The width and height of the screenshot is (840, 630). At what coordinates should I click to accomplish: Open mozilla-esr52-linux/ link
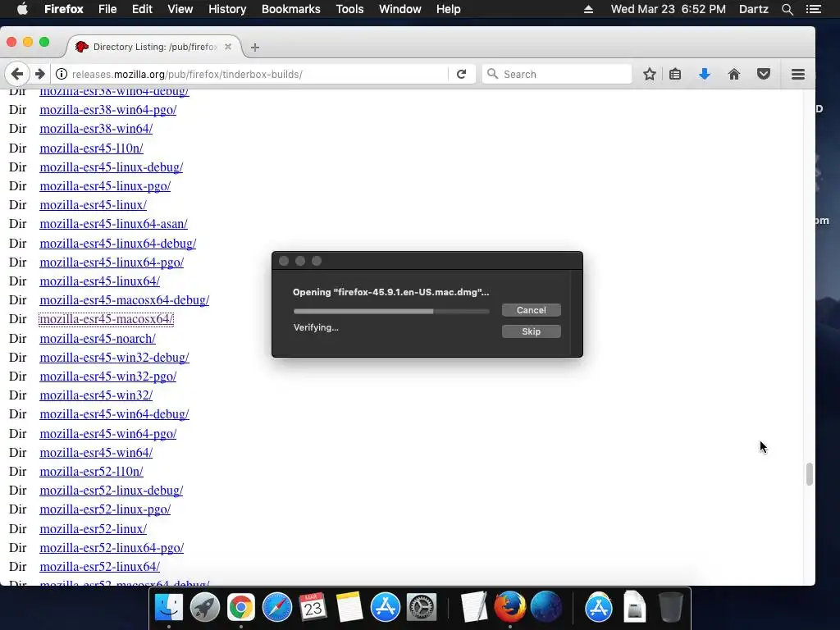(x=94, y=529)
